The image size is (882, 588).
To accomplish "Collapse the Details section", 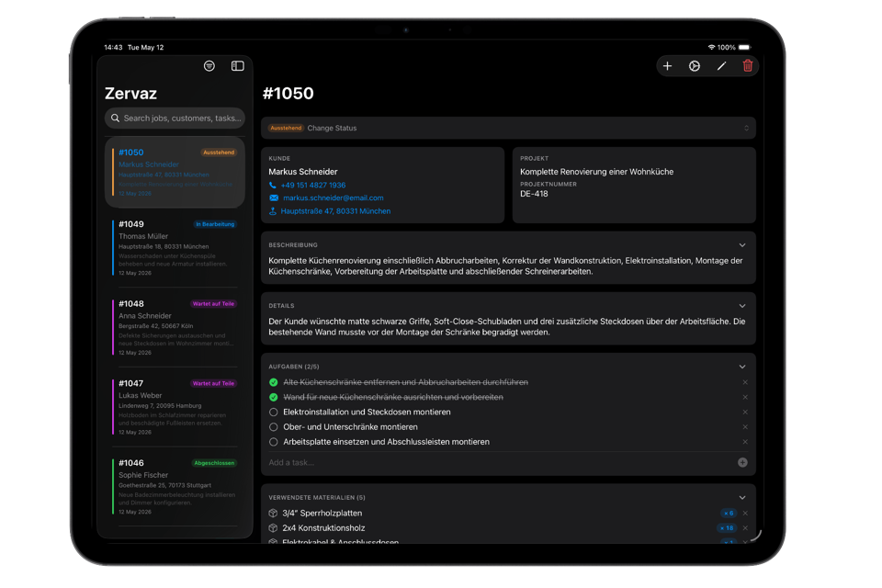I will click(742, 306).
